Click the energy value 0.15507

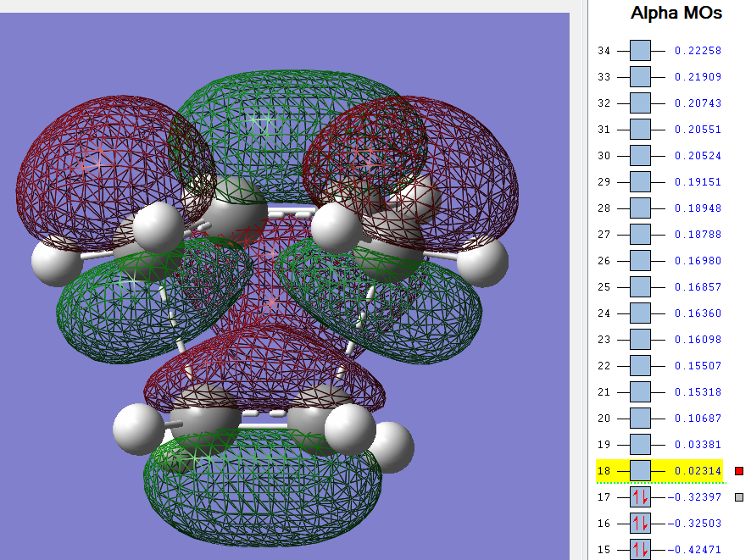click(698, 366)
